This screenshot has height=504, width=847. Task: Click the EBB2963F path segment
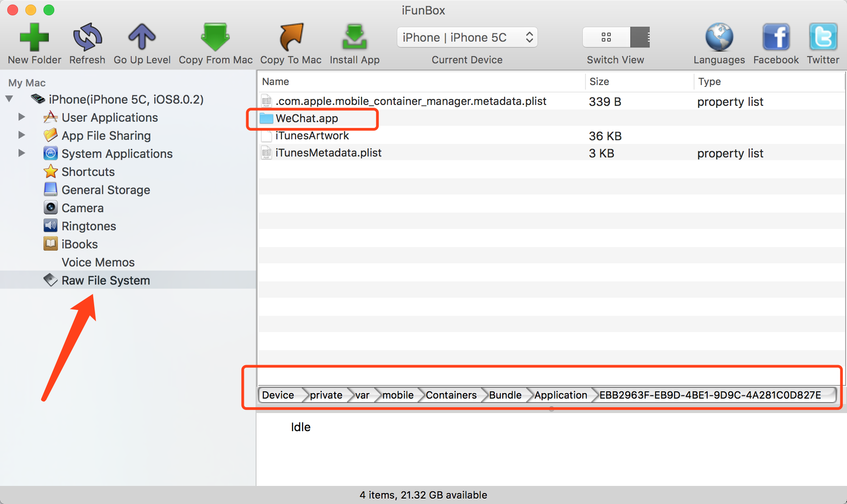click(x=710, y=395)
